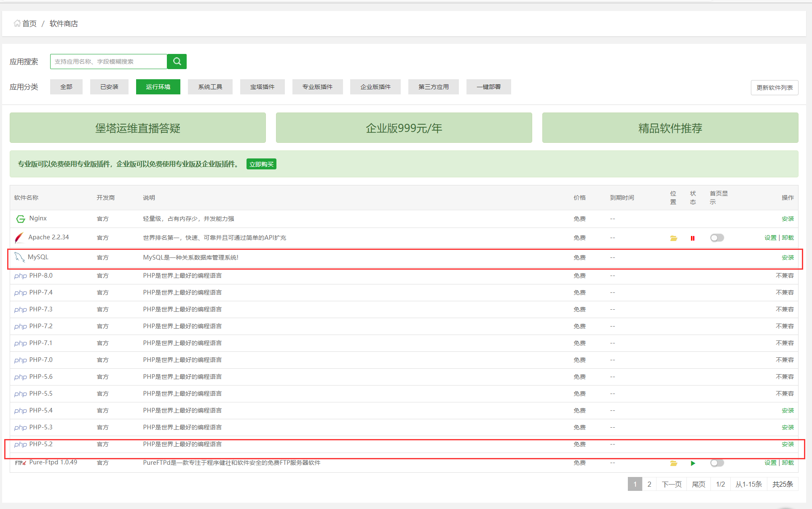The width and height of the screenshot is (812, 509).
Task: Click 卸载 link for Apache
Action: [788, 238]
